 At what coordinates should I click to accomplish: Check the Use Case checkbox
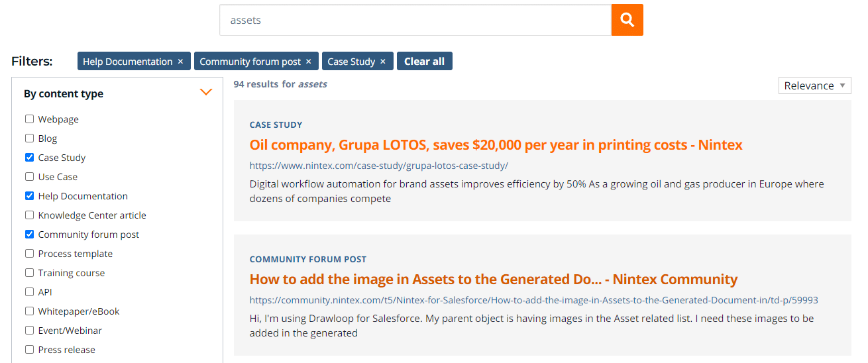pyautogui.click(x=29, y=177)
